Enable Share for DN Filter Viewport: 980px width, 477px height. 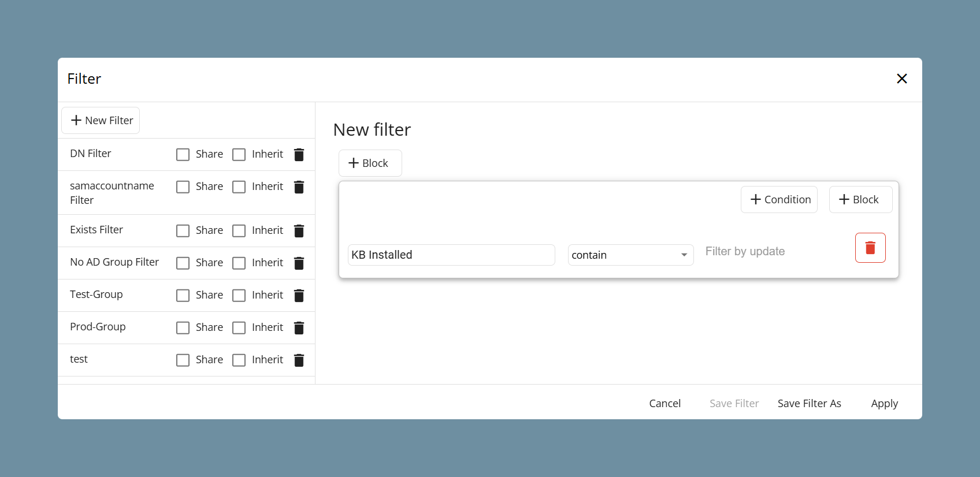point(183,154)
